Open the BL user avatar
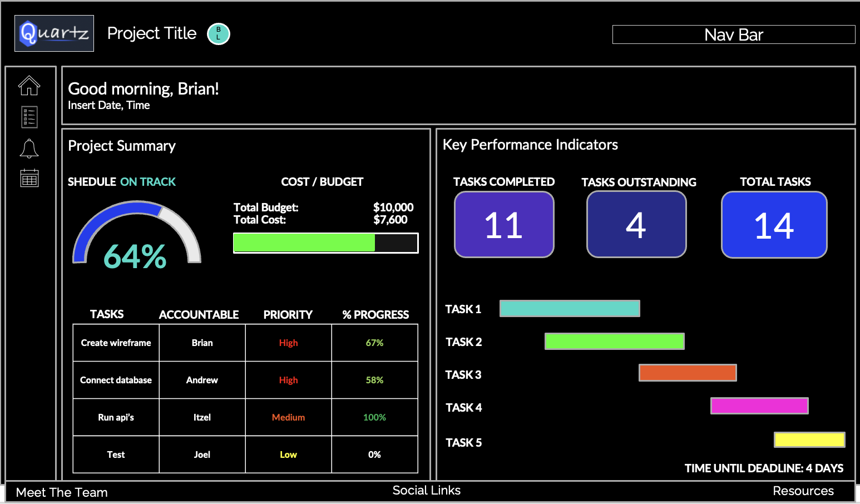Screen dimensions: 860x504 pos(219,33)
